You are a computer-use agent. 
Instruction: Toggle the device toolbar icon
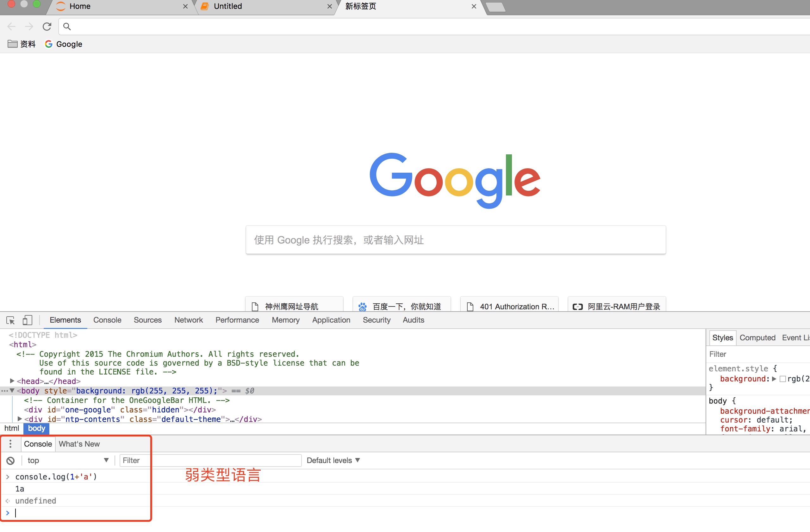[x=27, y=320]
